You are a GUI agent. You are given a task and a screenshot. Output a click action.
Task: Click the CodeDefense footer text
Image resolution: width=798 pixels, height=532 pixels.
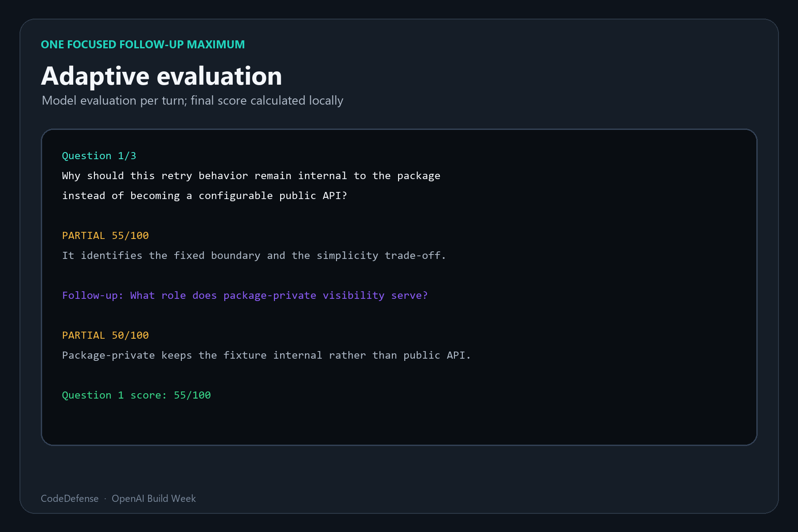tap(70, 498)
